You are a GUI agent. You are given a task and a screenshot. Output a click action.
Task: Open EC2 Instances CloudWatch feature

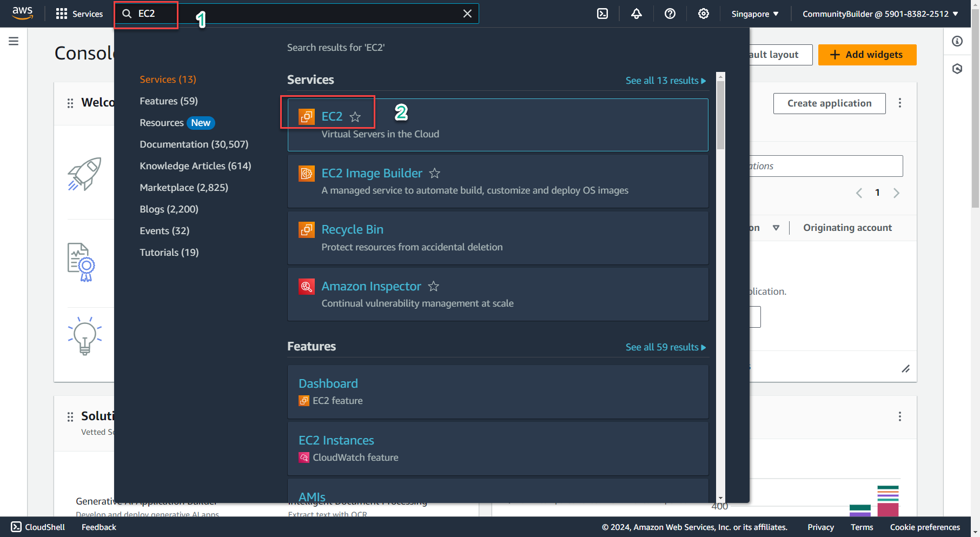tap(336, 440)
